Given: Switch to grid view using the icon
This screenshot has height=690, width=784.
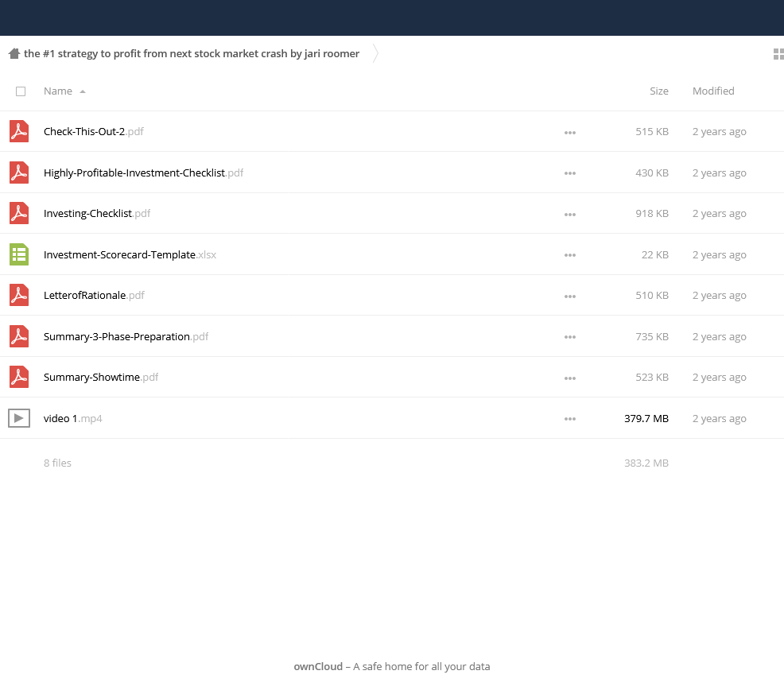Looking at the screenshot, I should pos(778,54).
